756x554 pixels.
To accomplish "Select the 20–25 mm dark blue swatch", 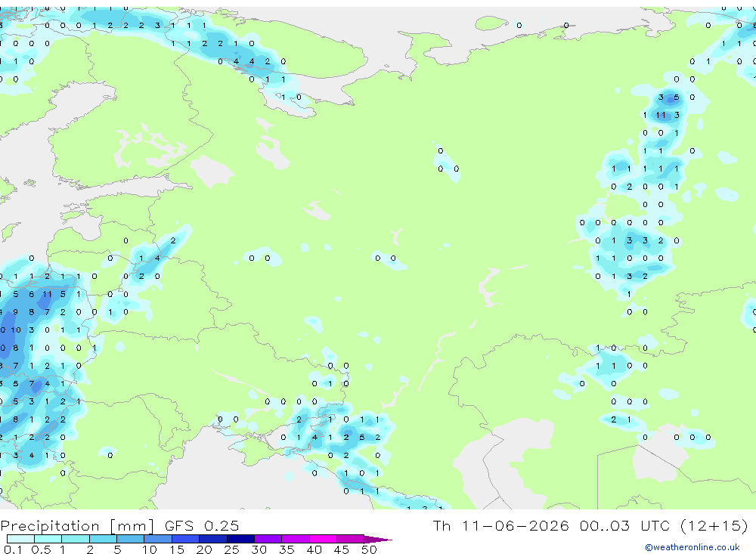I will pos(212,539).
